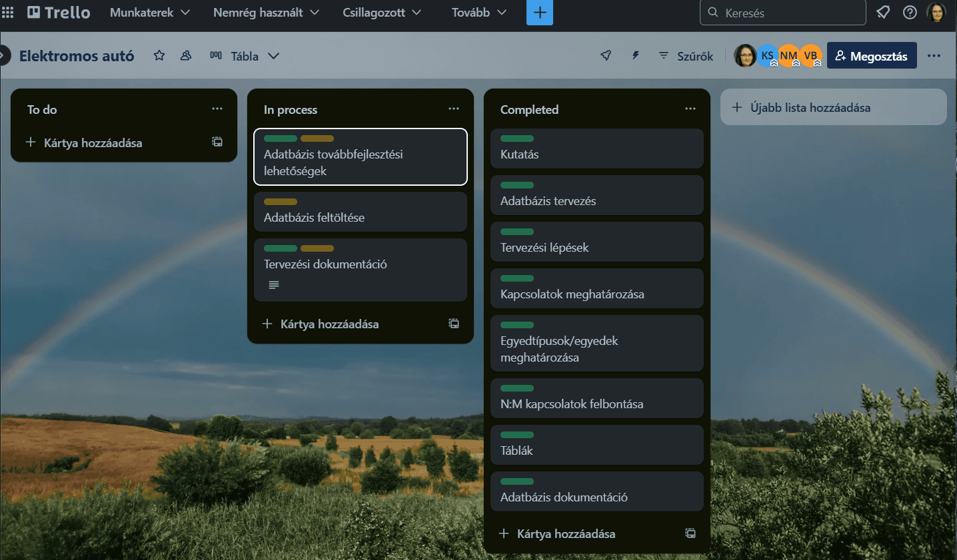957x560 pixels.
Task: Click the blue plus create button
Action: click(540, 12)
